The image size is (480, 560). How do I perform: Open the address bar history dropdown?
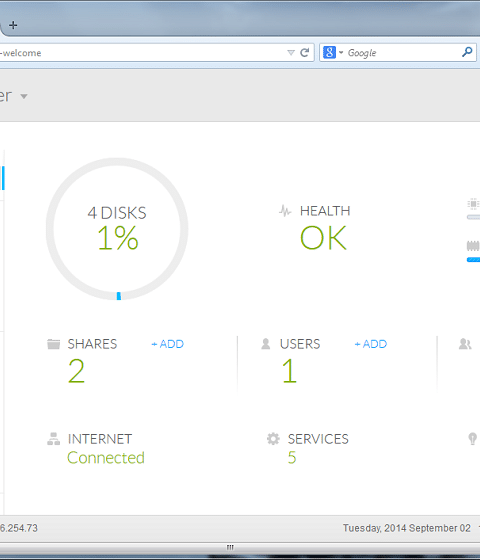coord(291,53)
